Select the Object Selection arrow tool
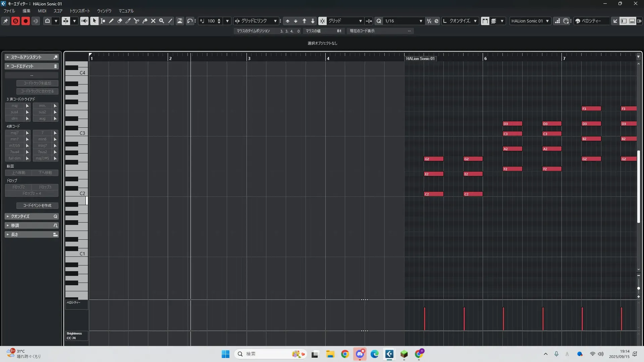Image resolution: width=644 pixels, height=362 pixels. pyautogui.click(x=95, y=21)
